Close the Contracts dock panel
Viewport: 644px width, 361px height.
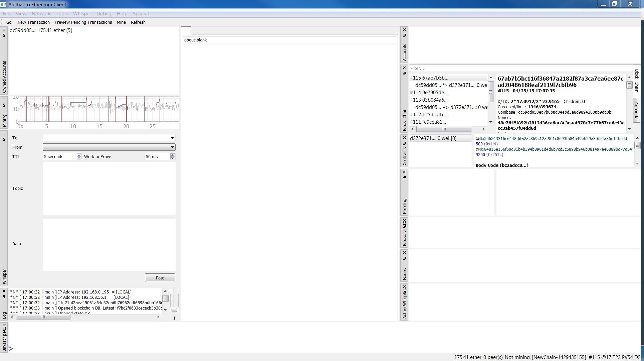click(x=404, y=138)
